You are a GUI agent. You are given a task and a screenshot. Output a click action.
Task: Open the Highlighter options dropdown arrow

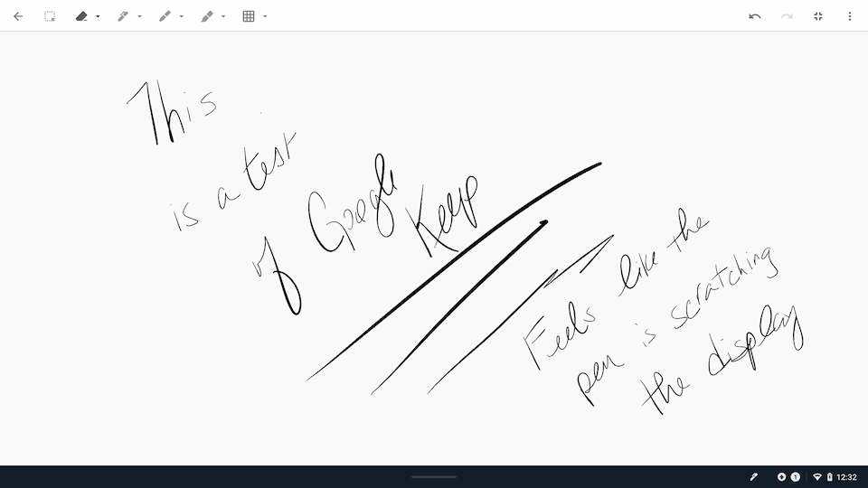[223, 16]
